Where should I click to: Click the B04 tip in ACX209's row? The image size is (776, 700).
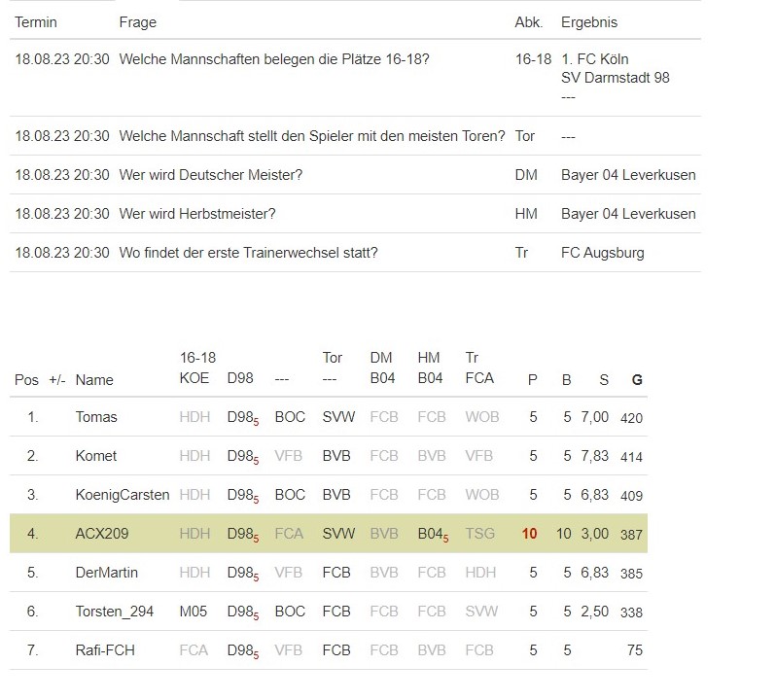coord(433,535)
